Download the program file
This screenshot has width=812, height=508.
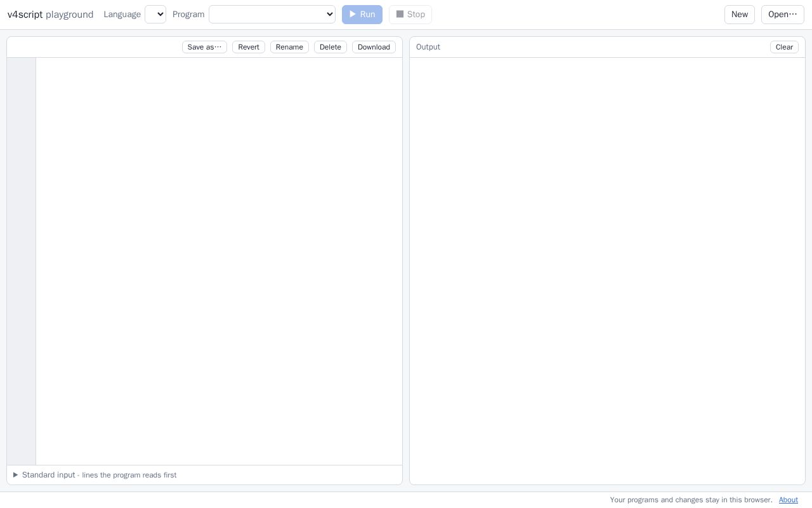pyautogui.click(x=374, y=47)
